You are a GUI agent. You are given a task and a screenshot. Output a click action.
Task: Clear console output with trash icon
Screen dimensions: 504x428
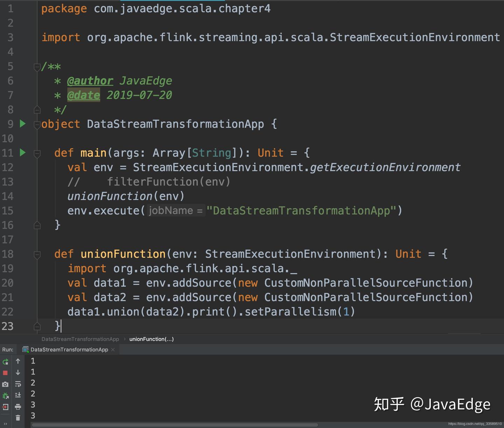18,418
